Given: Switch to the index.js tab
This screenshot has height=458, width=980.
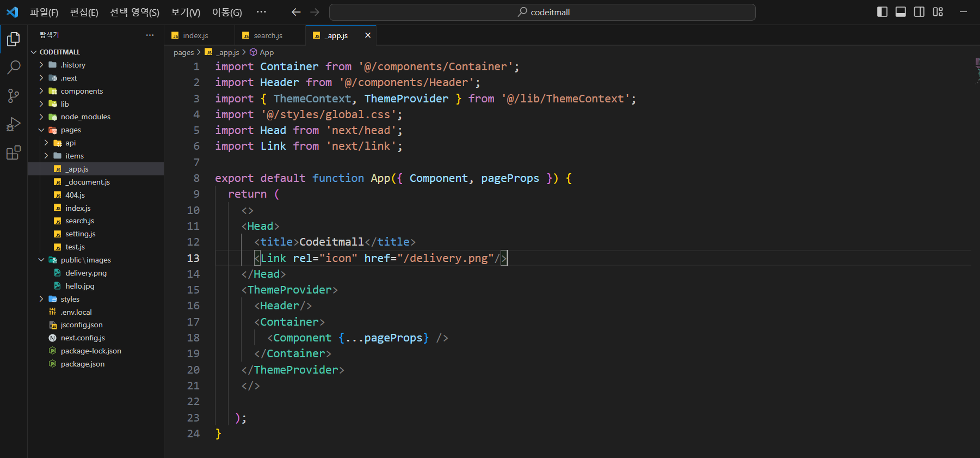Looking at the screenshot, I should click(x=200, y=35).
